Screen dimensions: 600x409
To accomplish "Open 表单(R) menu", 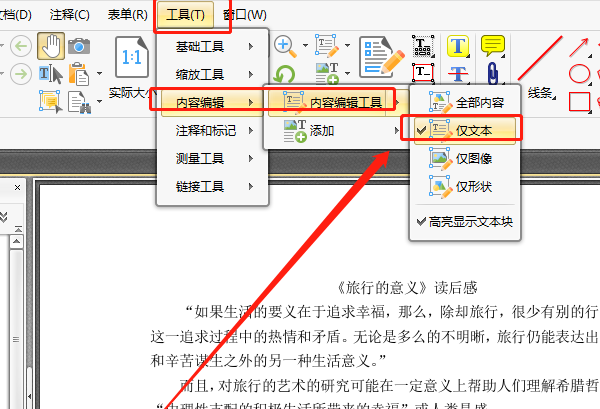I will click(127, 15).
